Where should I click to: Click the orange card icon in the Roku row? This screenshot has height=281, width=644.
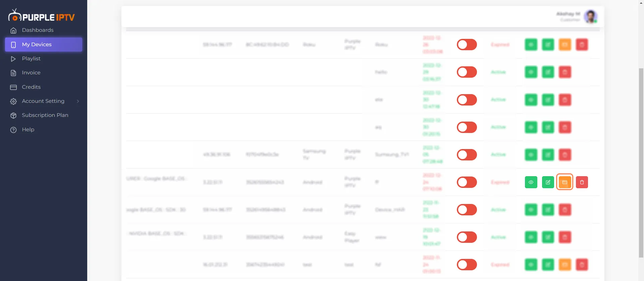click(x=565, y=45)
